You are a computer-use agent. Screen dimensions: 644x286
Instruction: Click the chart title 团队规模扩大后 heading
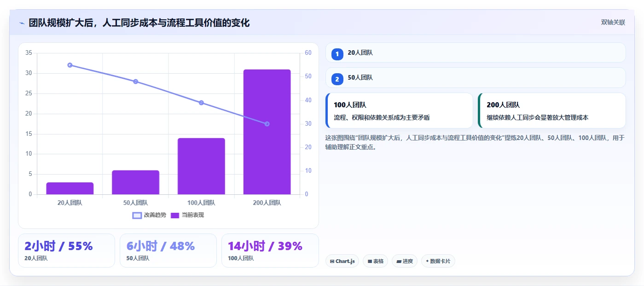(x=139, y=23)
